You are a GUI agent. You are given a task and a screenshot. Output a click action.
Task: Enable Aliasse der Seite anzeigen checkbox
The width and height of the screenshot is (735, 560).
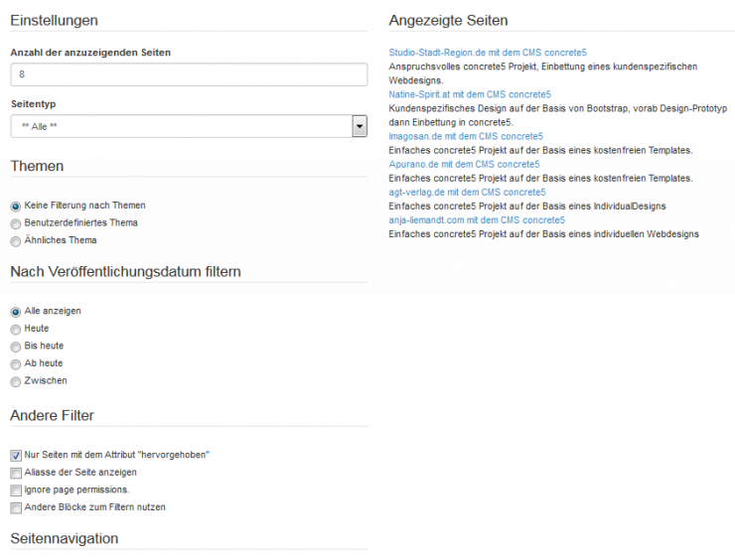[x=16, y=473]
